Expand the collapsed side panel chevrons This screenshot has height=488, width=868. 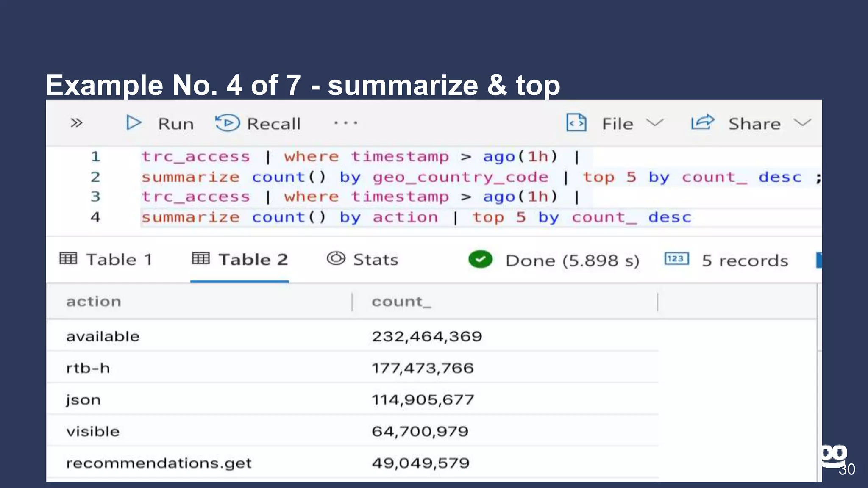[x=76, y=123]
